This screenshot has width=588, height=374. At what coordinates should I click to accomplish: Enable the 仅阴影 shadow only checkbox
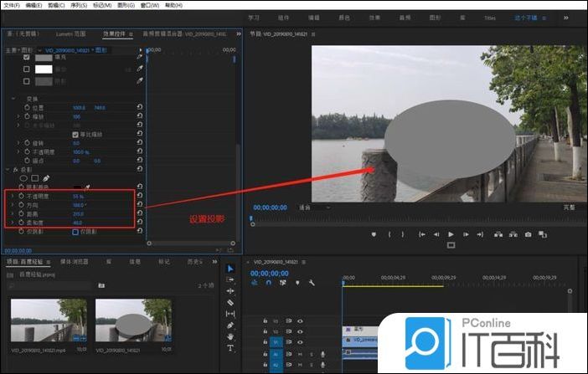(75, 232)
